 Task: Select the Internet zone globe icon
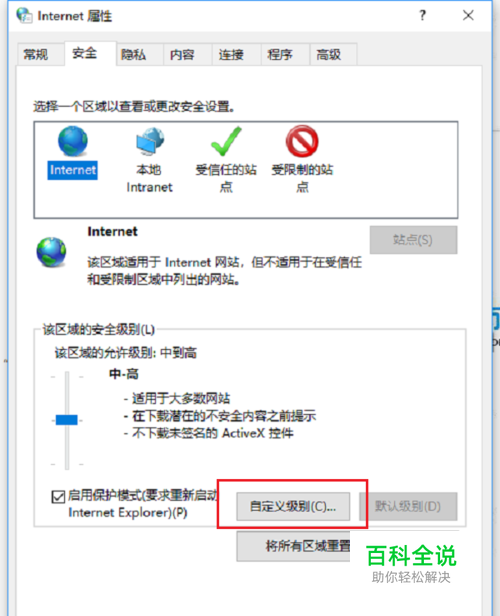pos(73,141)
